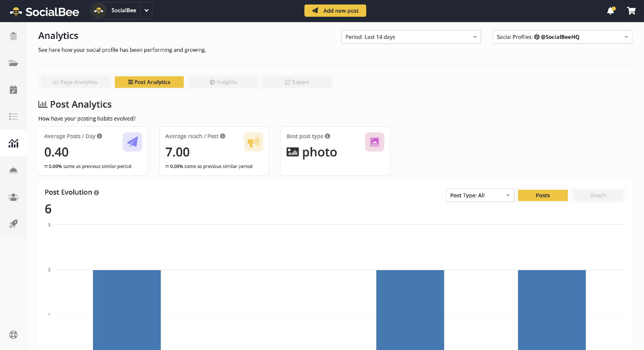Click the 'Analytics' page heading
This screenshot has width=644, height=350.
(58, 36)
